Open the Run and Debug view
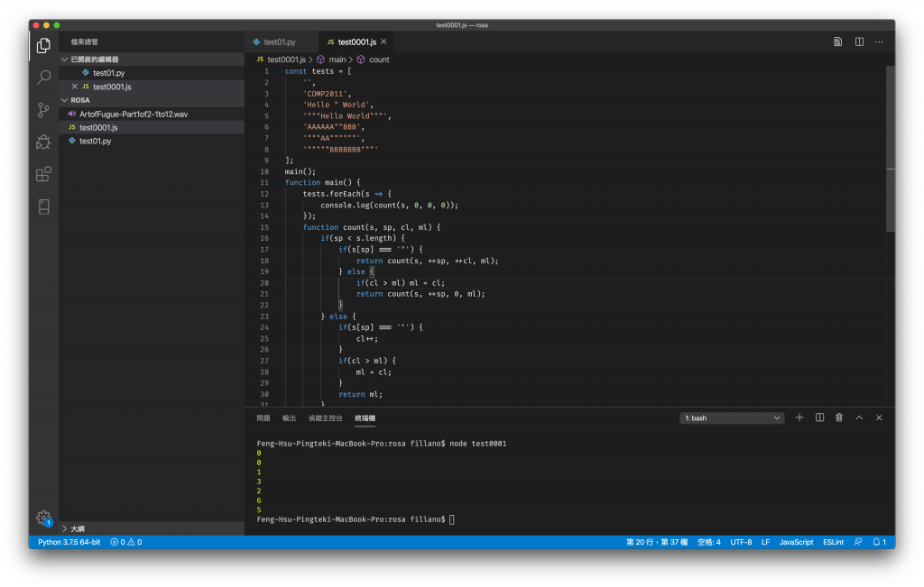The width and height of the screenshot is (924, 587). (43, 142)
